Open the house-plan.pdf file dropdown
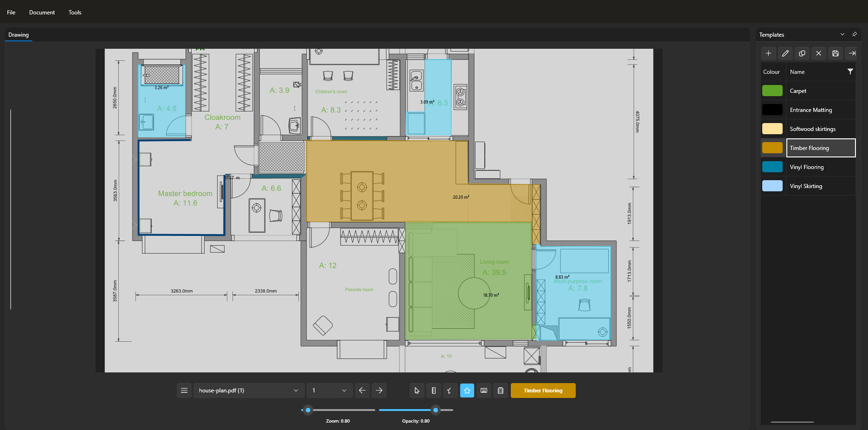868x430 pixels. 249,391
